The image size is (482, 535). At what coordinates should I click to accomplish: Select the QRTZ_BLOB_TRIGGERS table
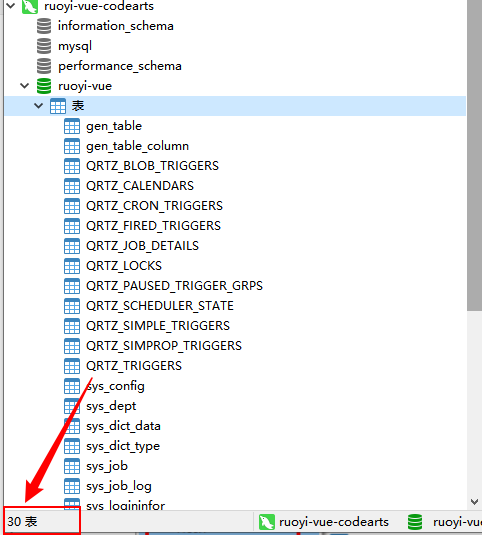click(x=152, y=166)
